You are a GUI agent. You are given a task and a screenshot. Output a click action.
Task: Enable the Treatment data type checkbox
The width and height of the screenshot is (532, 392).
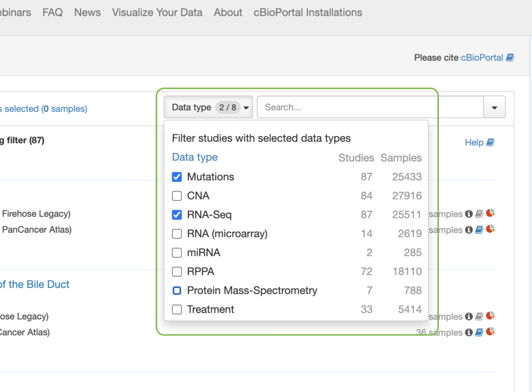point(177,309)
